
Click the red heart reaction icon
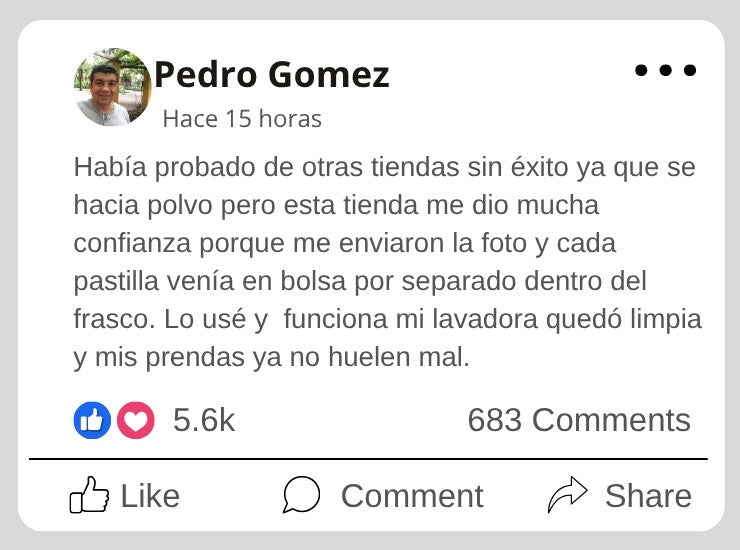coord(136,421)
